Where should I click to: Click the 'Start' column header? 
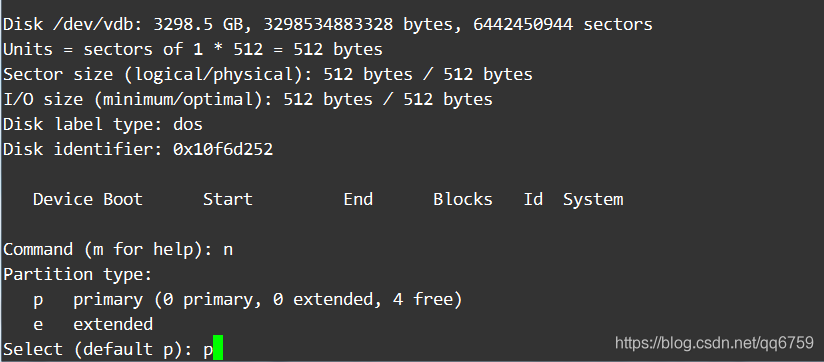tap(228, 200)
